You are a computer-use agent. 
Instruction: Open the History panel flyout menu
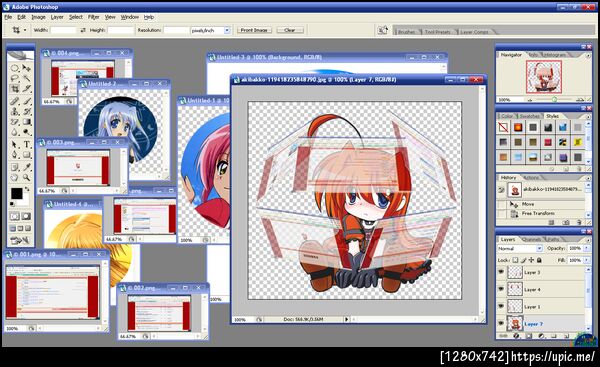click(x=588, y=178)
